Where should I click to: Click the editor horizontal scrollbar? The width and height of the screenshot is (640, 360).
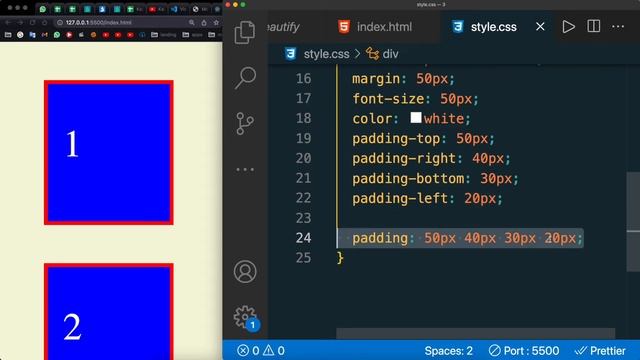(x=476, y=333)
